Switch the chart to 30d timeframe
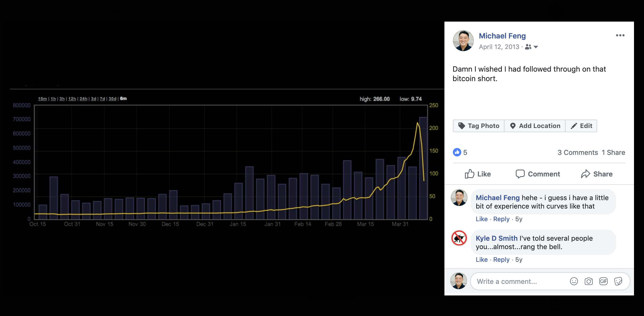This screenshot has height=316, width=644. [112, 98]
